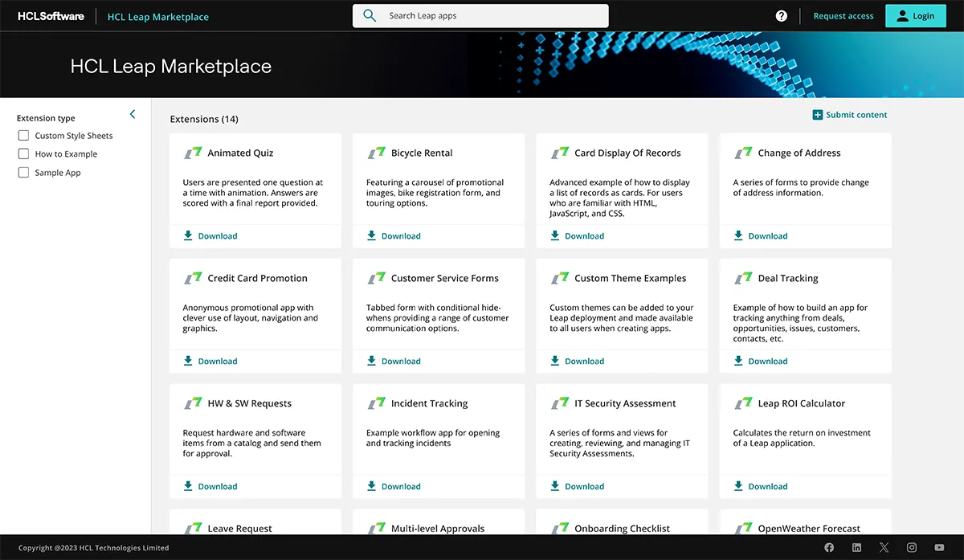
Task: Open the help question mark icon
Action: click(781, 14)
